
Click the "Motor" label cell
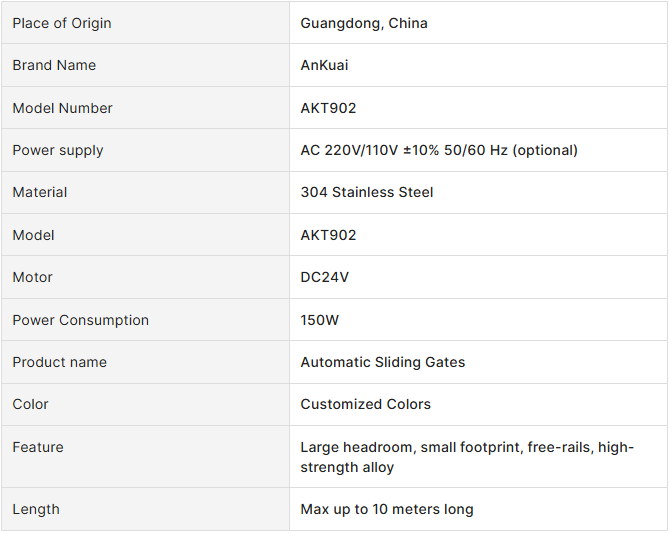pos(32,277)
